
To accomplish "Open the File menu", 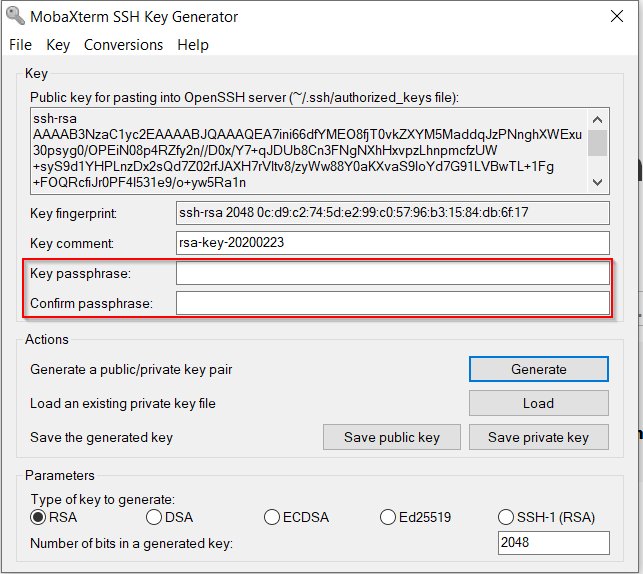I will [20, 45].
